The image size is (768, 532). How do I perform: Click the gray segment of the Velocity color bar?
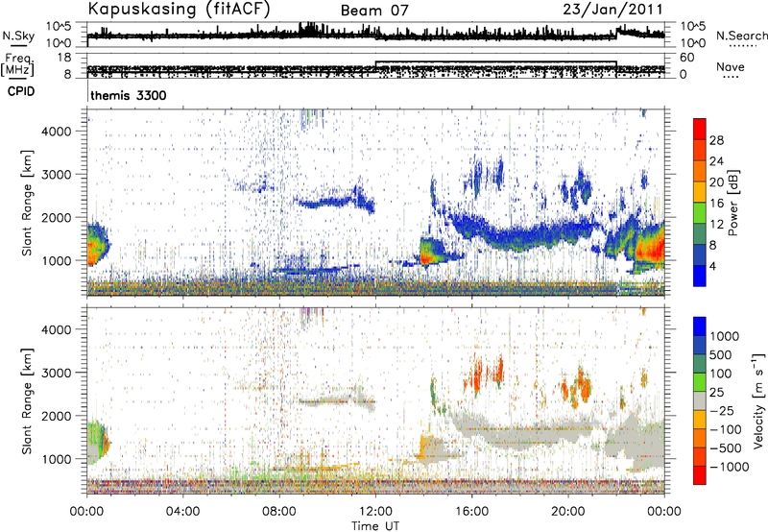click(700, 400)
